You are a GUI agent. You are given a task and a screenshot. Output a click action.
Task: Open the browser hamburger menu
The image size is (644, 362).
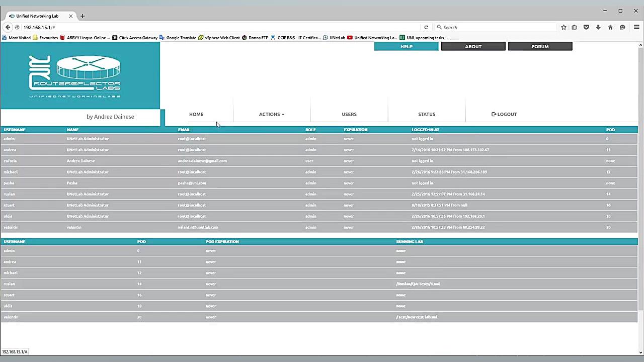636,27
